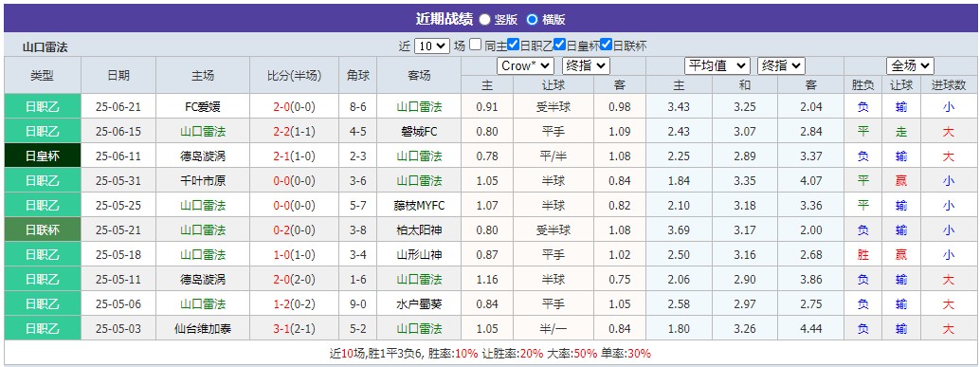Click the date 25-05-31
The height and width of the screenshot is (367, 980).
[x=118, y=181]
